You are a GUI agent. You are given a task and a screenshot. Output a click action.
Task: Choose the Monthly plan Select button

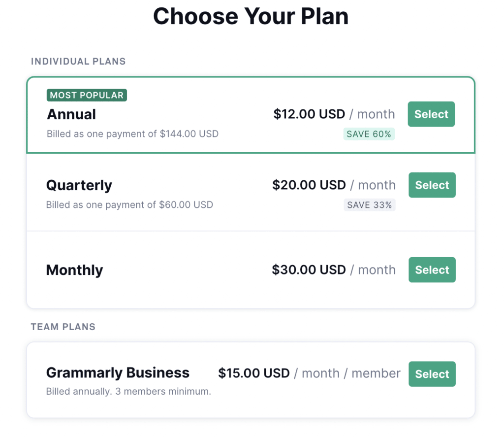(432, 270)
